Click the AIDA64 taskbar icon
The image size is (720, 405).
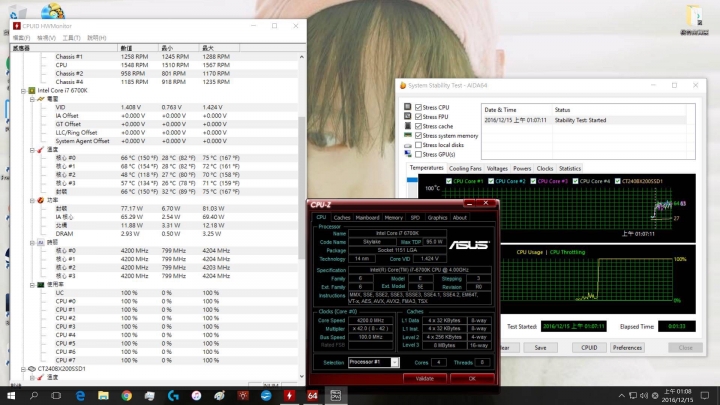[x=312, y=395]
